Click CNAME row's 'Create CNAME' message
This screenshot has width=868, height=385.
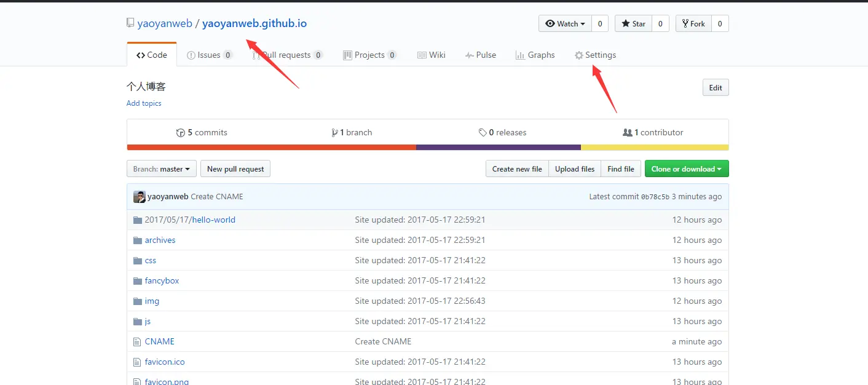click(383, 341)
